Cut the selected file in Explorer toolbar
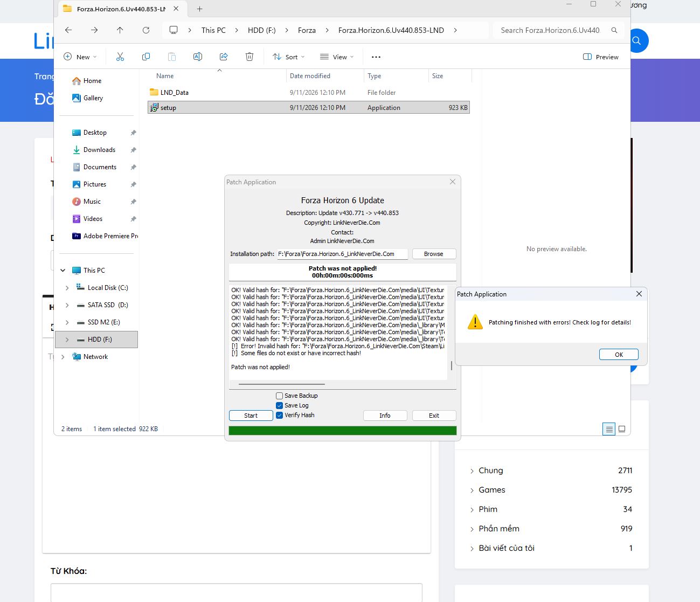This screenshot has height=602, width=700. pyautogui.click(x=120, y=57)
